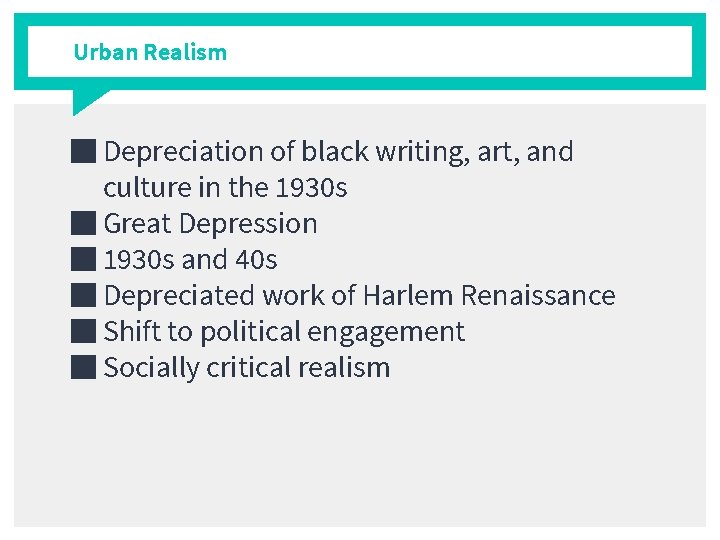Click the white title box's empty area

tap(459, 51)
